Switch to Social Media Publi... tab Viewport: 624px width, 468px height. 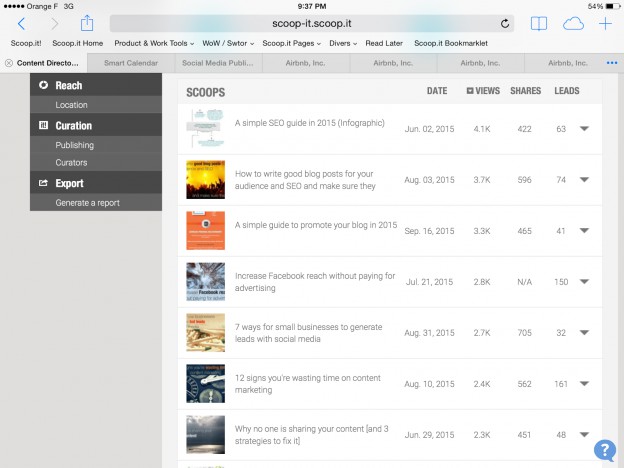pos(218,63)
